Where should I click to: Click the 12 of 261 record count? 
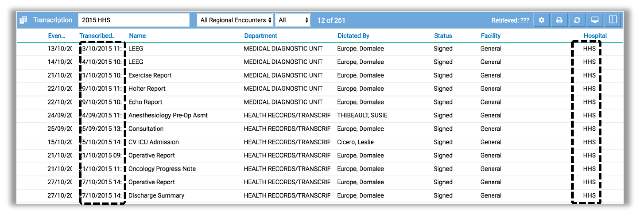point(331,20)
